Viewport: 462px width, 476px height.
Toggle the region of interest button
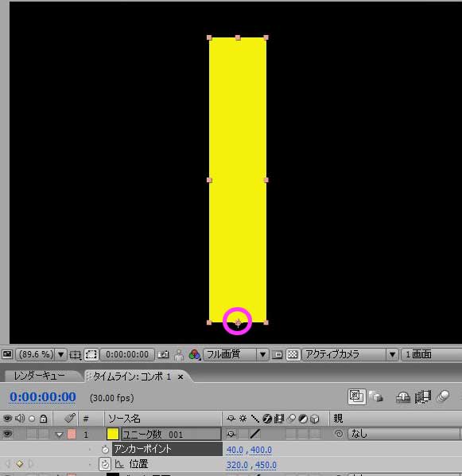point(91,354)
